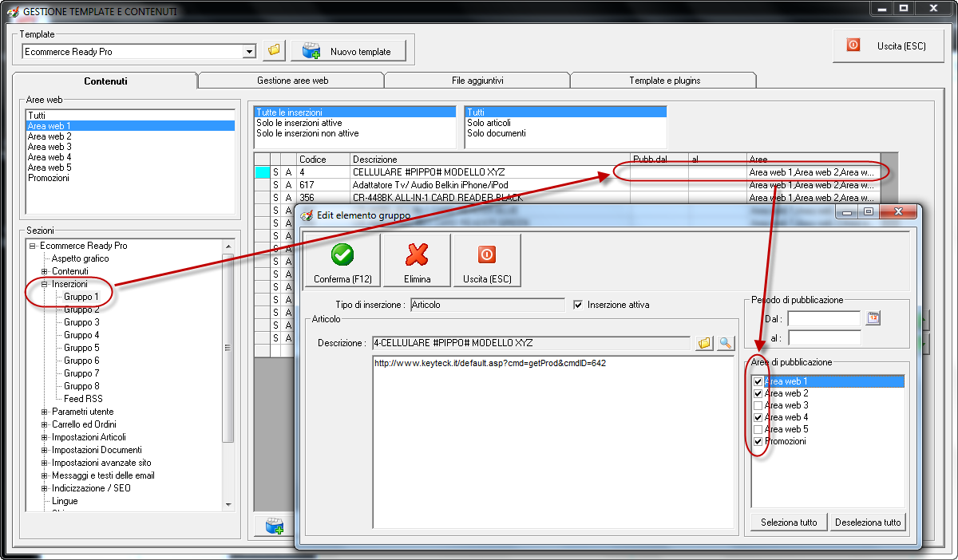Select Area web 3 in Aree web list

(130, 147)
